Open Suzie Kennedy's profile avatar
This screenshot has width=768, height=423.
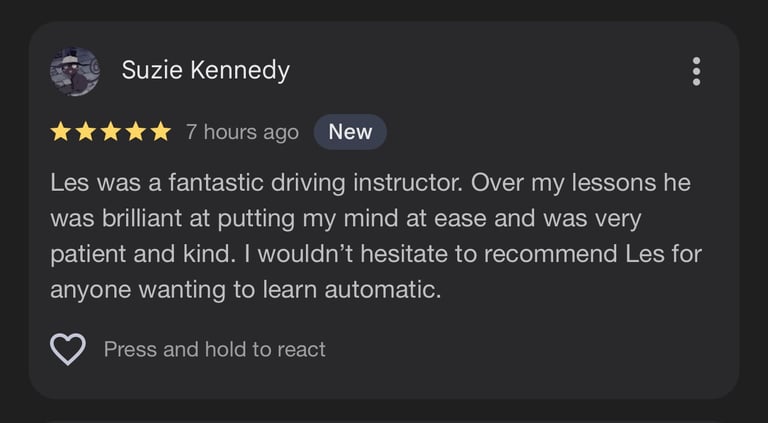point(75,71)
